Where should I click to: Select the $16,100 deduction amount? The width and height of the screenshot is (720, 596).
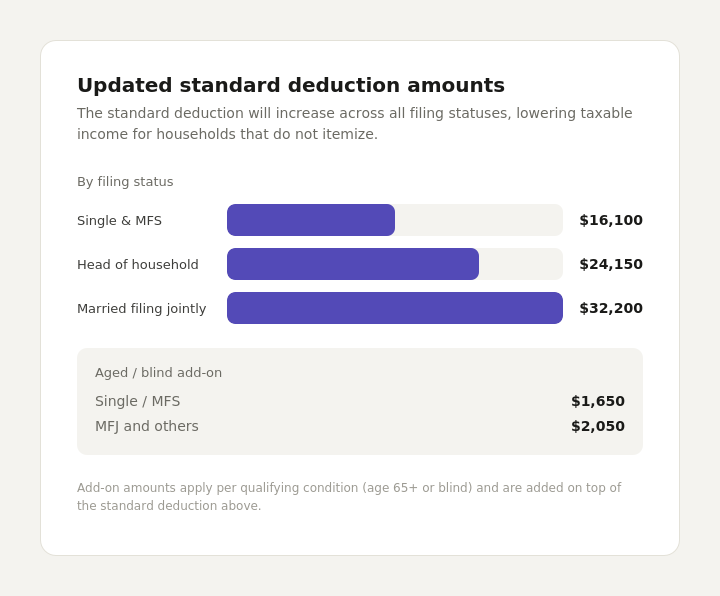tap(611, 220)
